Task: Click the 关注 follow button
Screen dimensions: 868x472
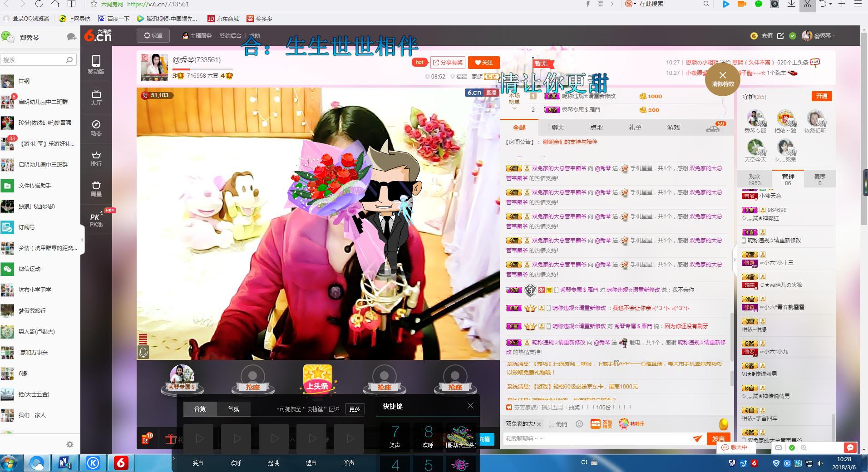Action: pos(484,63)
